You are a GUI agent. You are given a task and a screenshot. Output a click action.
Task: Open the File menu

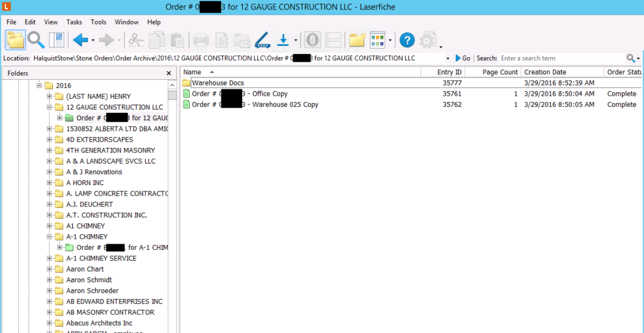click(x=11, y=22)
